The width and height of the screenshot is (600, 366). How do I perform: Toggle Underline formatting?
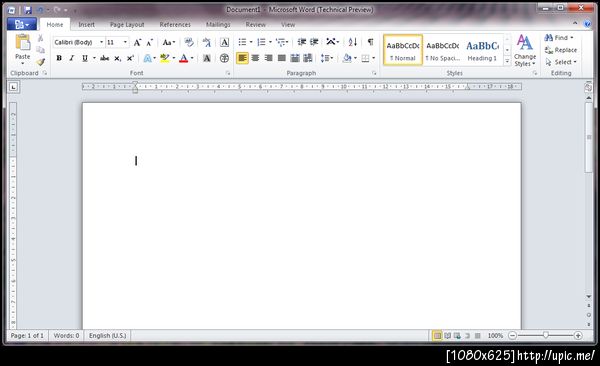tap(85, 58)
